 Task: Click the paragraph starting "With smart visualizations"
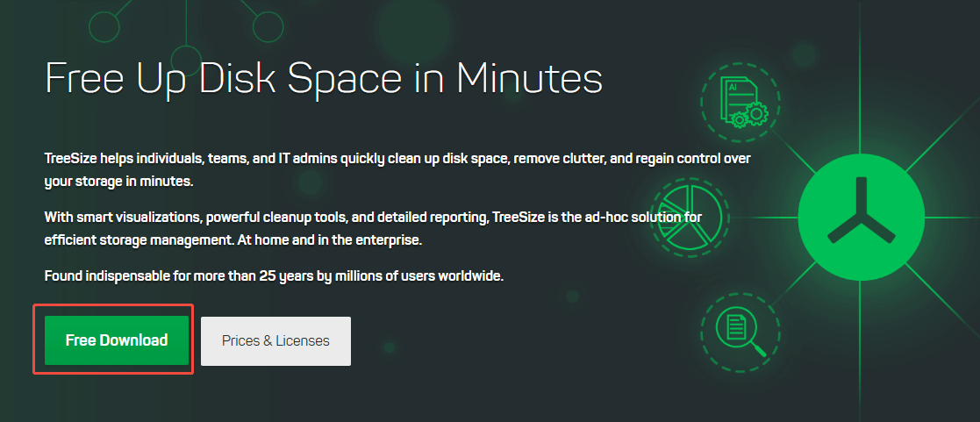[x=373, y=229]
